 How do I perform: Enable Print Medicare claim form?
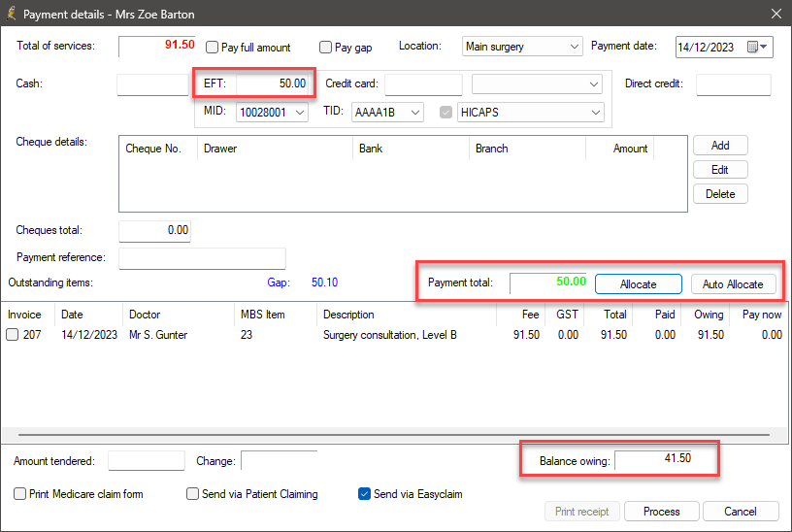[19, 493]
